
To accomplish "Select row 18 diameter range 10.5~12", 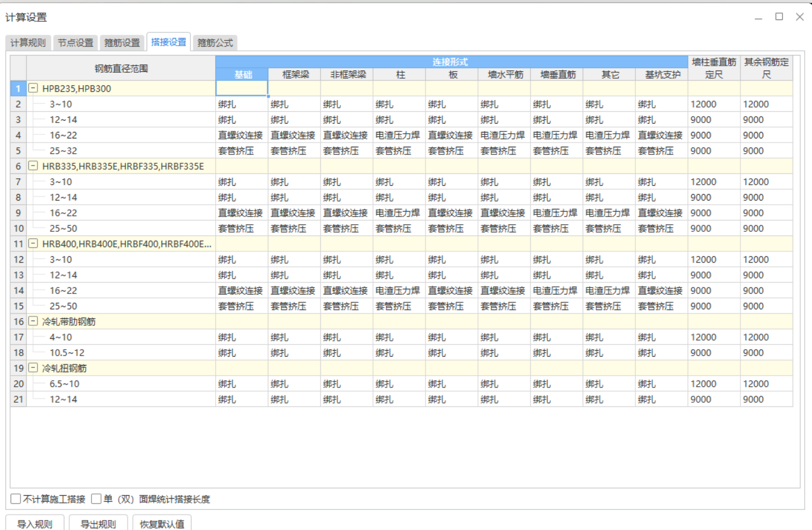I will coord(121,353).
